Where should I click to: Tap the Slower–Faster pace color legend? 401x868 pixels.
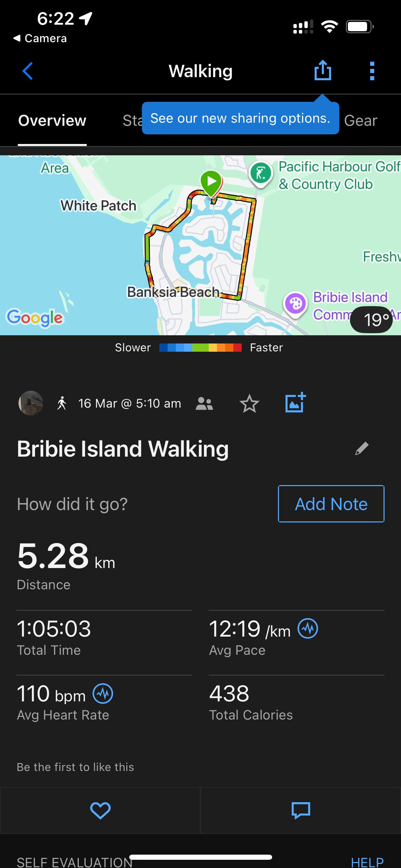tap(200, 348)
